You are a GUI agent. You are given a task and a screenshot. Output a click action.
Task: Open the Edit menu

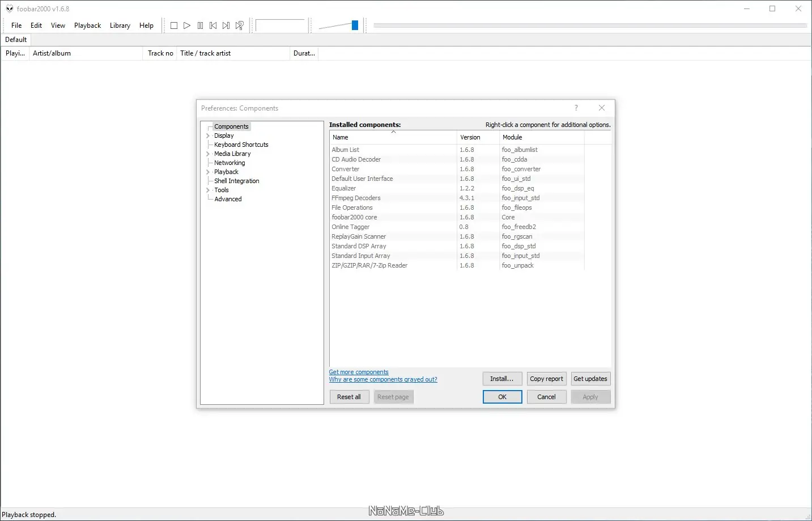(x=36, y=26)
